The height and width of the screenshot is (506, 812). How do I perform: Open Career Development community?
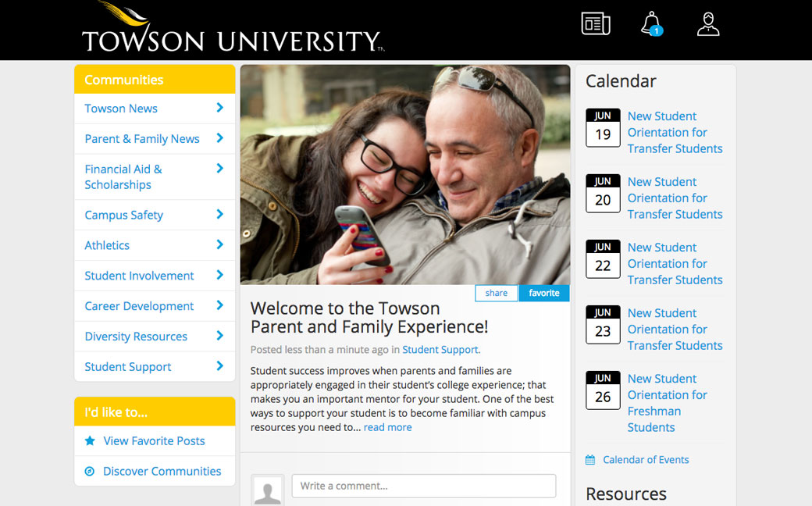(139, 306)
